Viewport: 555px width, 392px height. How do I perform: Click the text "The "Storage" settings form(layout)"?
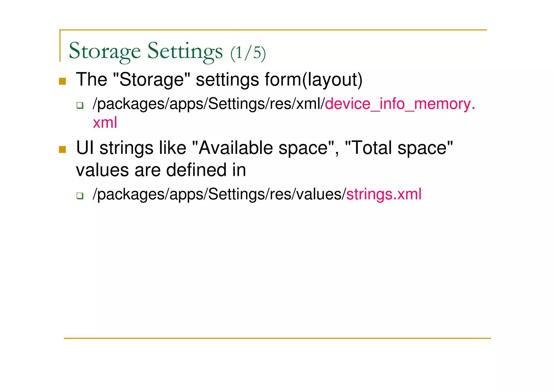[219, 80]
